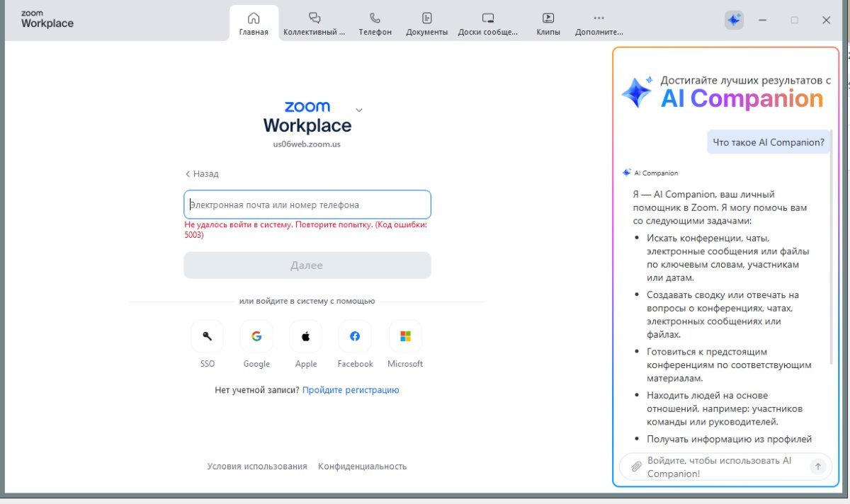The image size is (850, 504).
Task: Sign in with the Google icon
Action: 256,336
